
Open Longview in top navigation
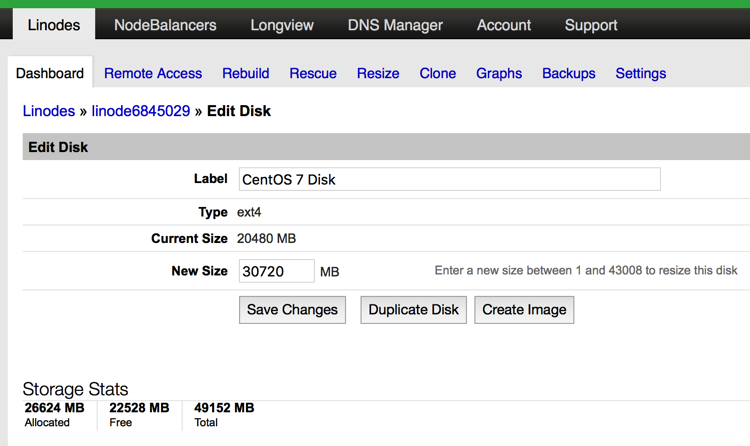pyautogui.click(x=282, y=25)
